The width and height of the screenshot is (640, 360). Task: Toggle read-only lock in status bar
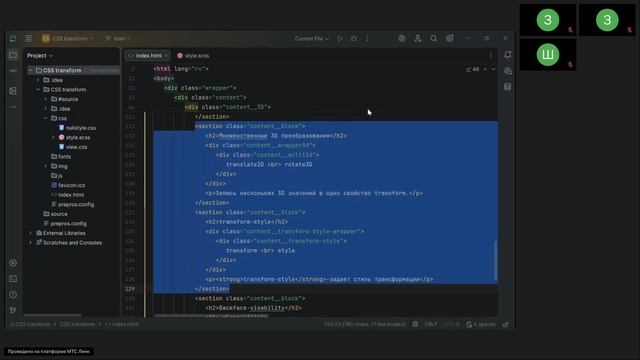coord(469,324)
